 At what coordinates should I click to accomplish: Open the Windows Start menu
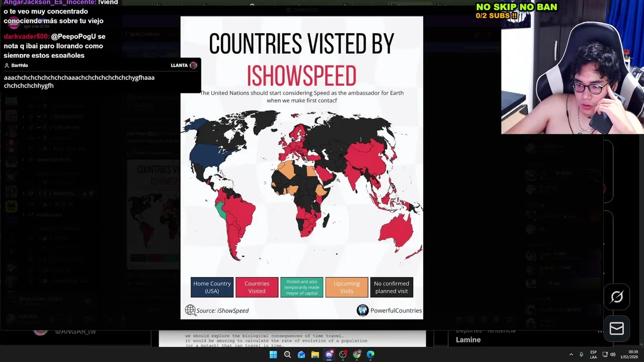point(273,354)
